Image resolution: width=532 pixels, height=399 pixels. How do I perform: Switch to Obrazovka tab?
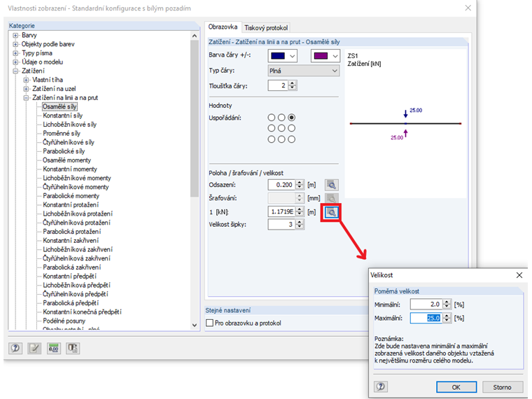pyautogui.click(x=223, y=27)
